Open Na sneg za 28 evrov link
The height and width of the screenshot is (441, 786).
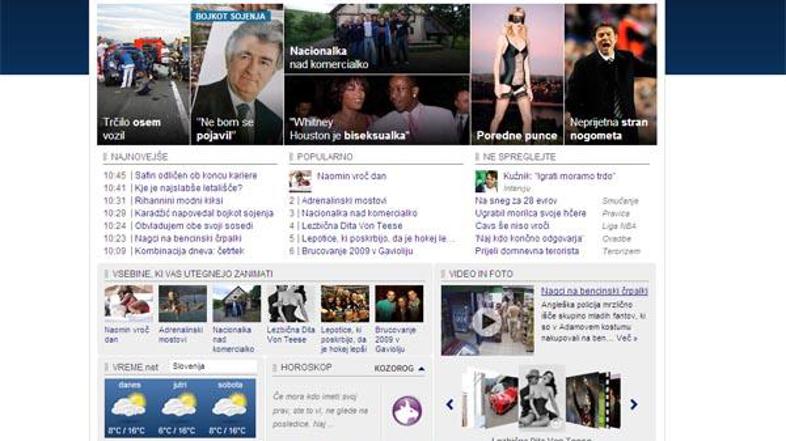click(516, 200)
